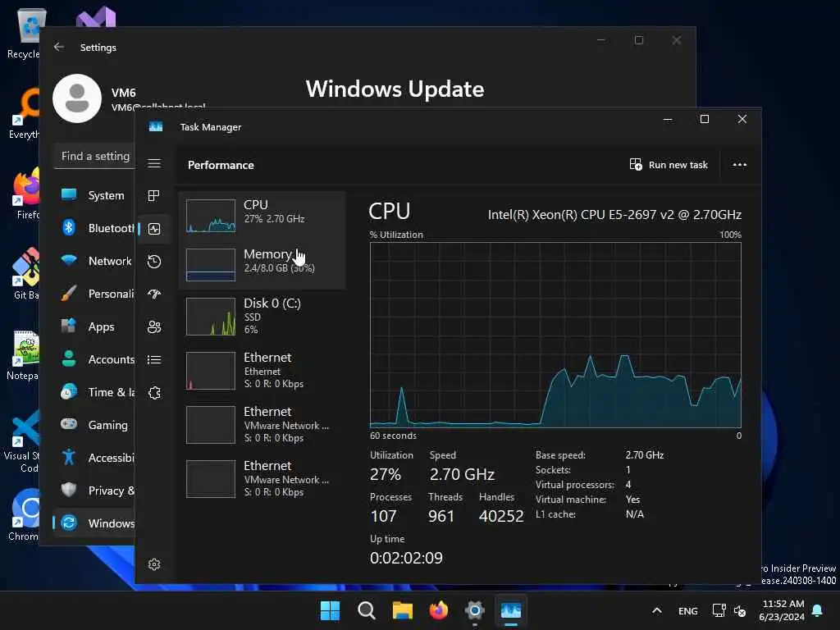Open Bluetooth category in Settings
Viewport: 840px width, 630px height.
pos(94,228)
